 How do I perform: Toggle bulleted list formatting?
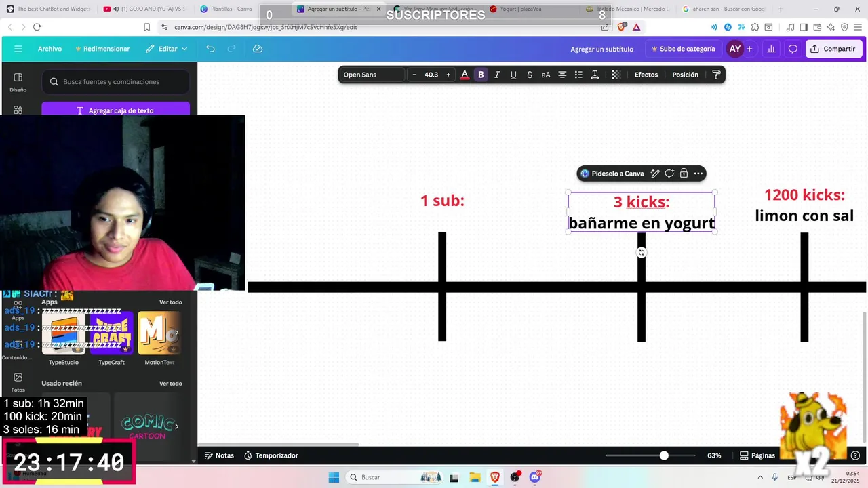(578, 75)
